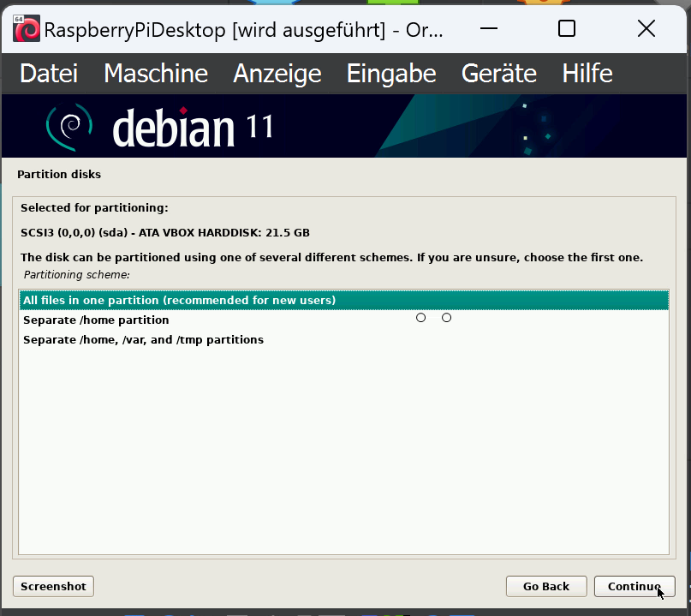Click the debian 11 wordmark in banner
691x616 pixels.
[193, 128]
